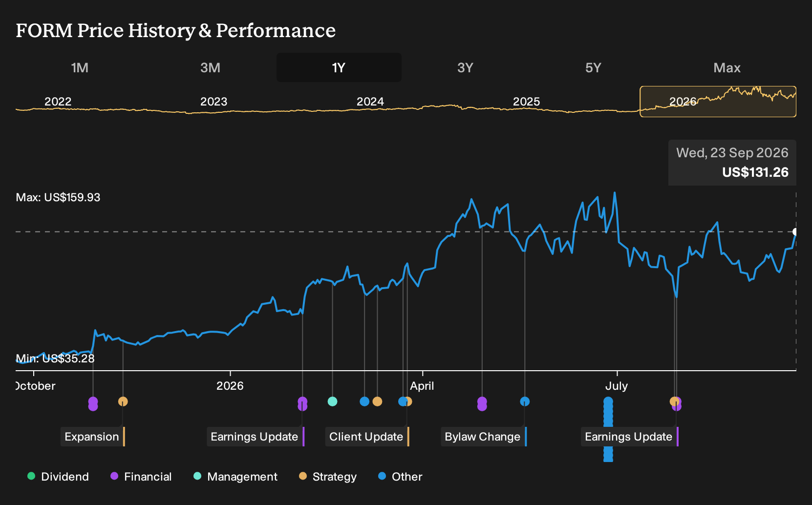This screenshot has height=505, width=812.
Task: Select the highlighted 2026 range in overview chart
Action: point(718,102)
